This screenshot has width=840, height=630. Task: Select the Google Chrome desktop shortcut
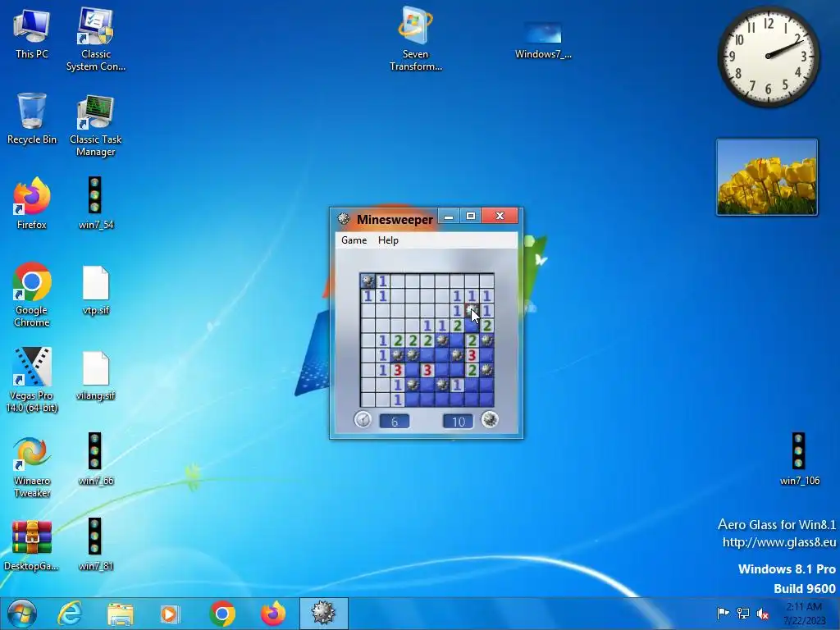[32, 294]
